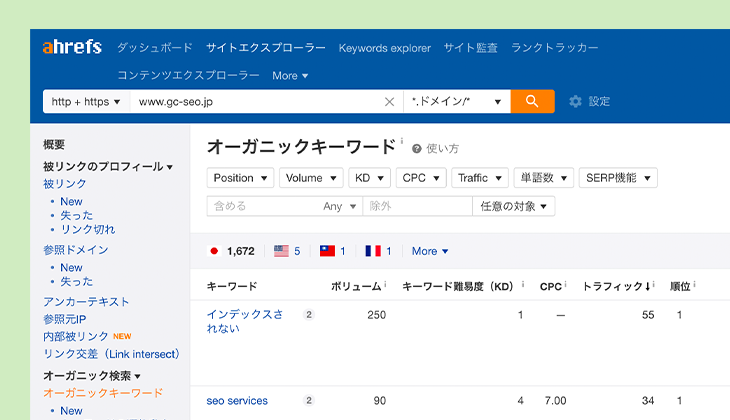
Task: Open コンテンツエクスプローラー in the top nav
Action: 188,75
